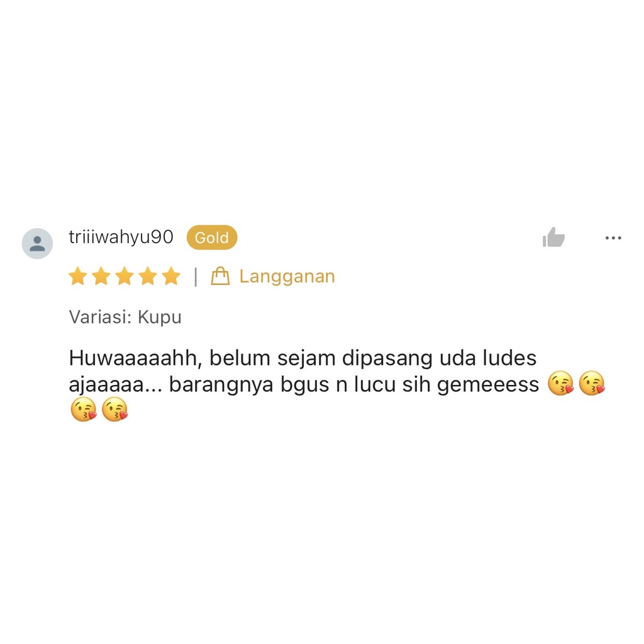The image size is (644, 644).
Task: Tap the last kiss emoji on second review line
Action: pos(591,383)
